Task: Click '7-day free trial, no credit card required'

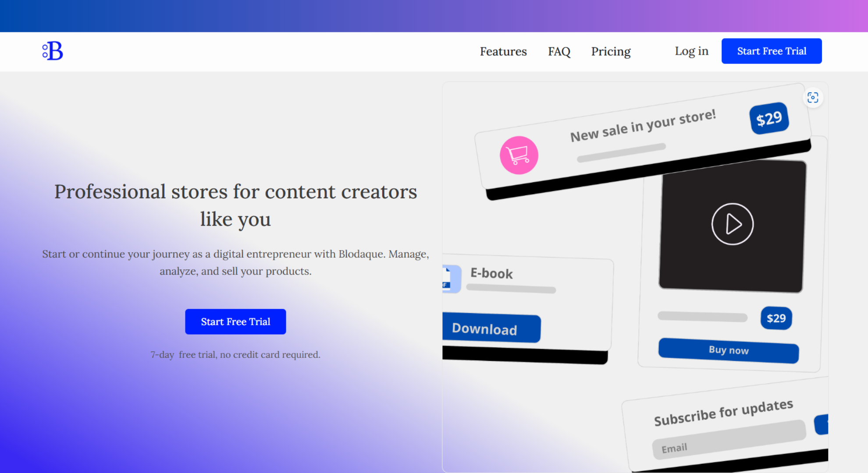Action: (235, 354)
